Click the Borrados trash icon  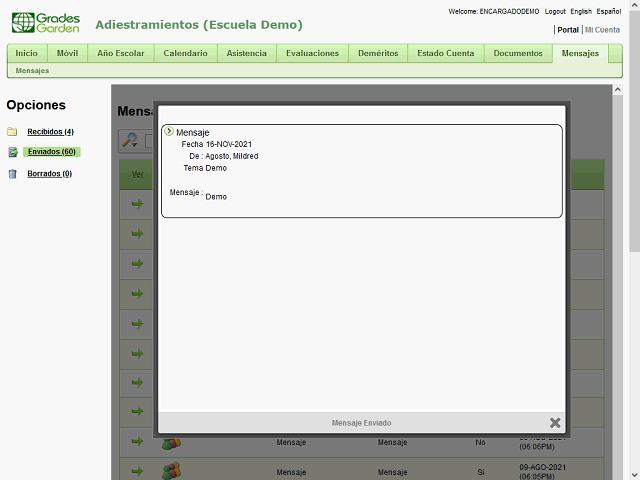click(x=12, y=174)
